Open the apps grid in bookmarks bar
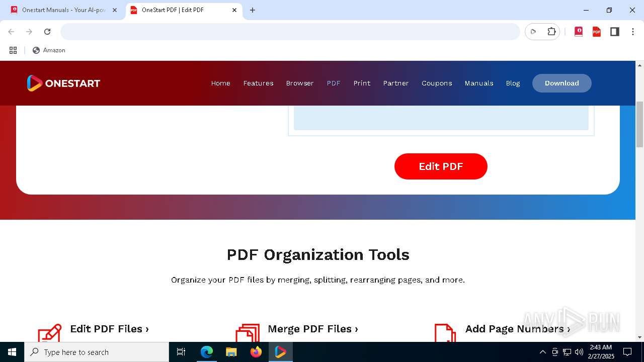This screenshot has height=362, width=644. pos(13,50)
